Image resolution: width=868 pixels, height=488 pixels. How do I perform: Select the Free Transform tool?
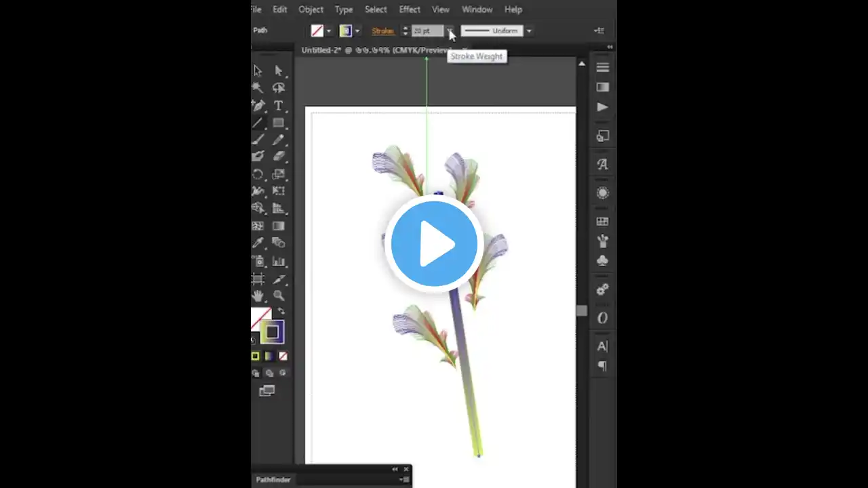[278, 191]
